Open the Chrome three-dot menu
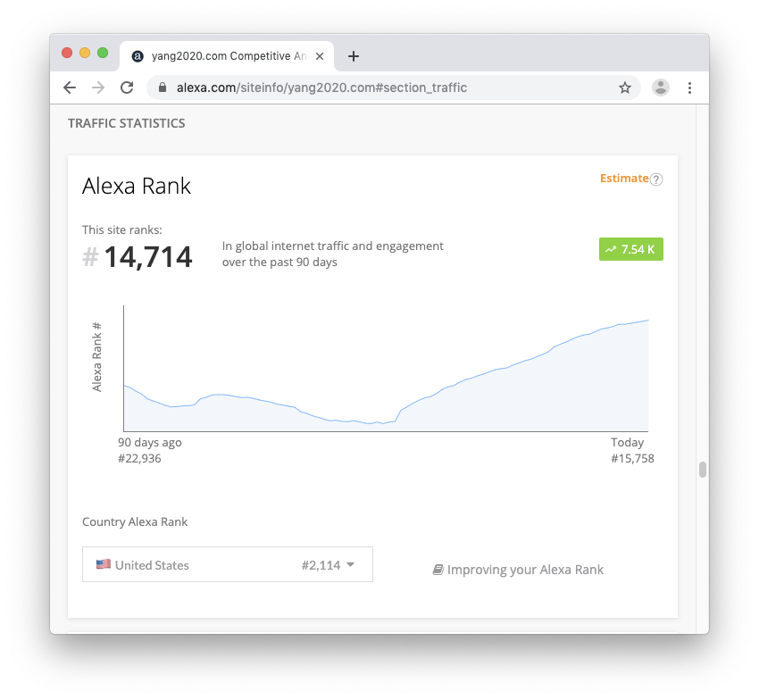Image resolution: width=759 pixels, height=700 pixels. pyautogui.click(x=689, y=87)
